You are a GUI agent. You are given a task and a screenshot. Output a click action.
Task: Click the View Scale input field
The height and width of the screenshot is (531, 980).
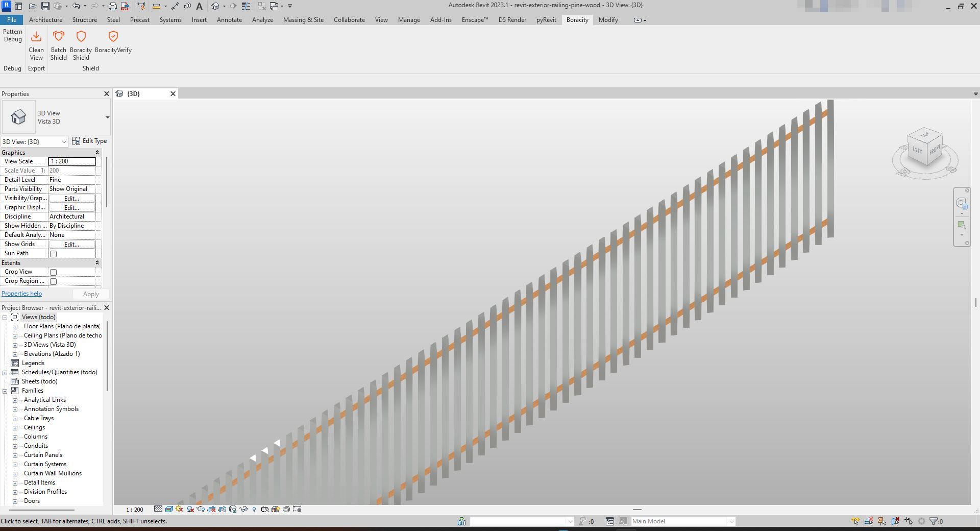point(72,161)
